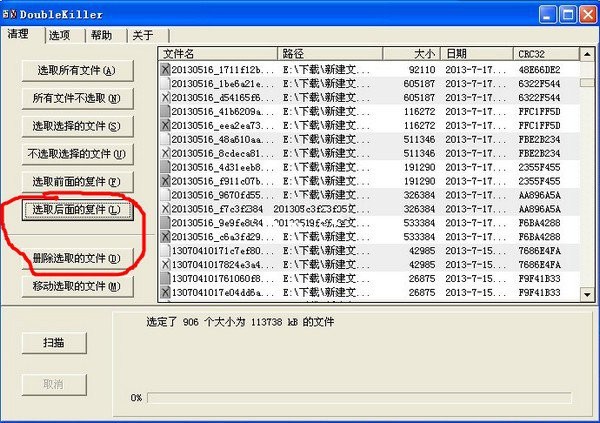The width and height of the screenshot is (600, 423).
Task: Sort by the 大小 column header
Action: [412, 54]
